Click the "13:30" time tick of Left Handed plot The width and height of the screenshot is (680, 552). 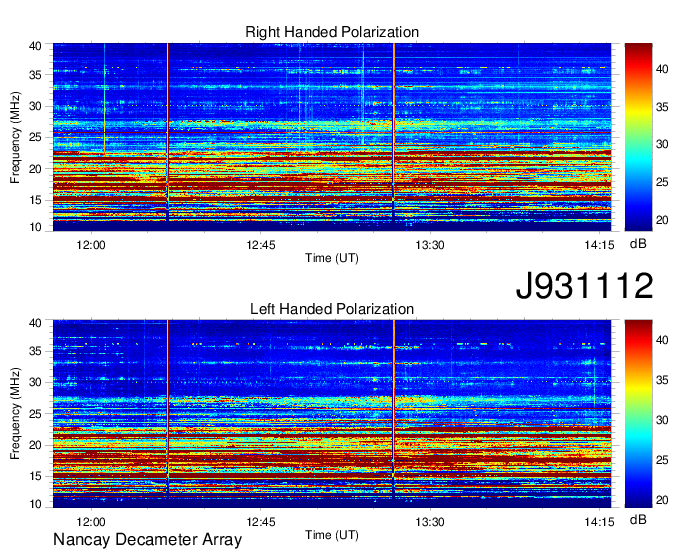click(430, 522)
